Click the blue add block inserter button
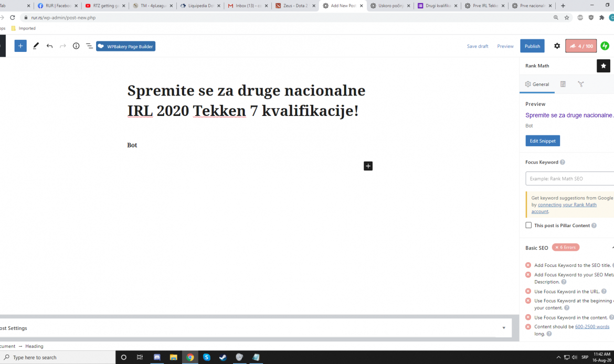Image resolution: width=614 pixels, height=364 pixels. coord(20,46)
